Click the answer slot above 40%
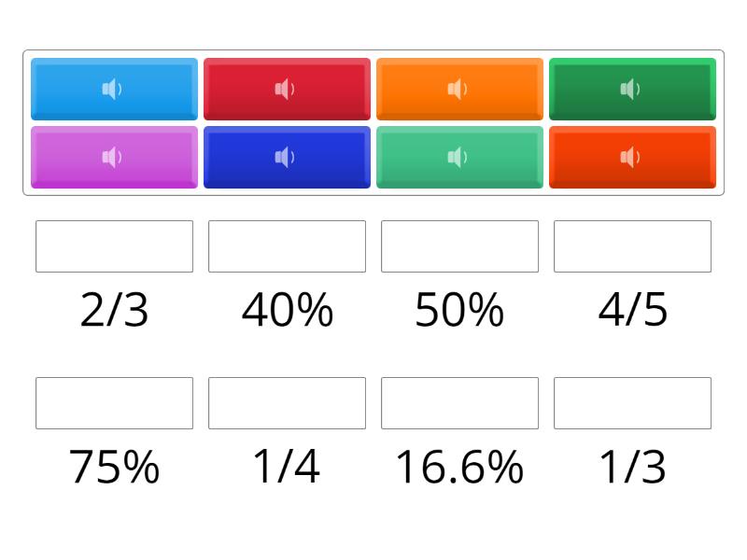The image size is (747, 560). click(x=287, y=246)
